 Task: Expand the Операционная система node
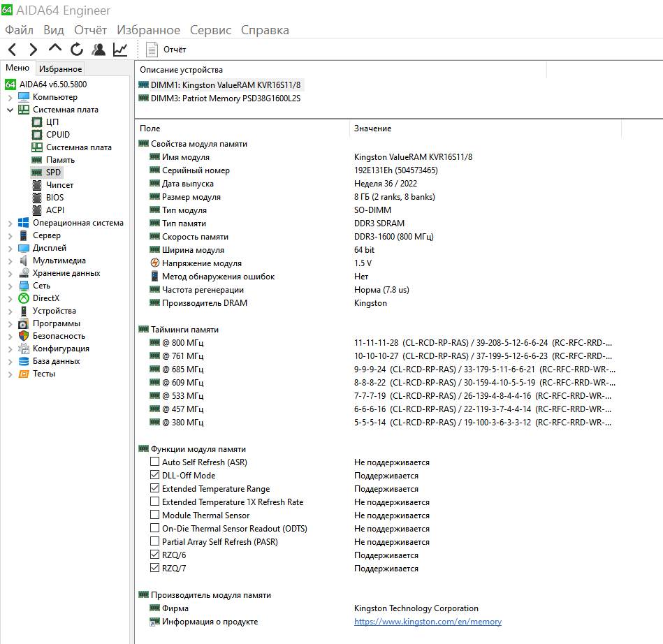[10, 224]
